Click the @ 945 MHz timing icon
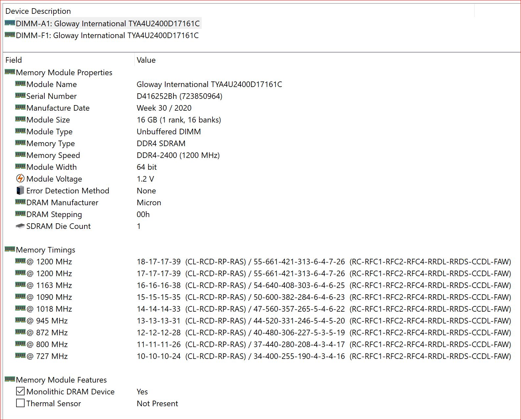 pos(20,320)
